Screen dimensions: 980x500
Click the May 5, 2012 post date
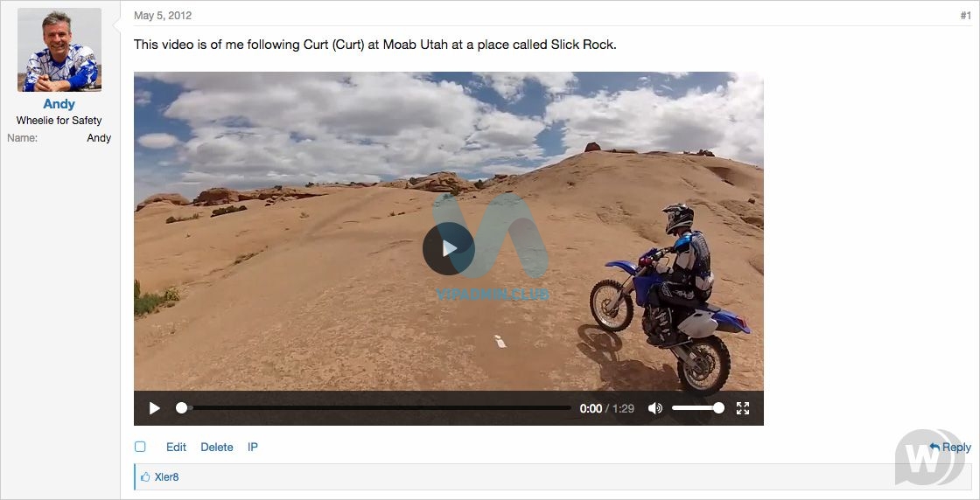pos(163,16)
